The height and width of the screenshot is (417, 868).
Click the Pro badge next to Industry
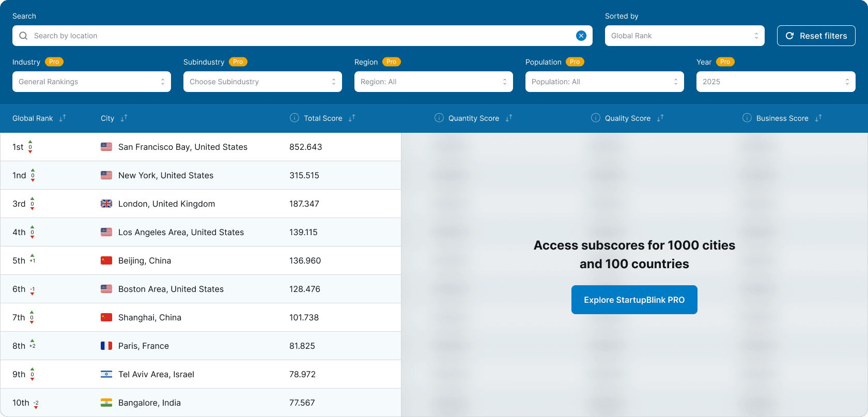54,61
